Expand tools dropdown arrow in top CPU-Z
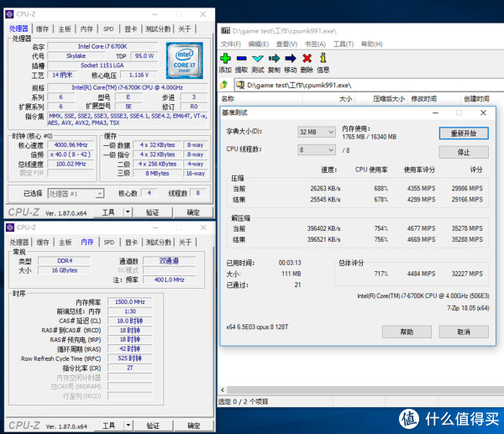The width and height of the screenshot is (504, 434). point(128,212)
